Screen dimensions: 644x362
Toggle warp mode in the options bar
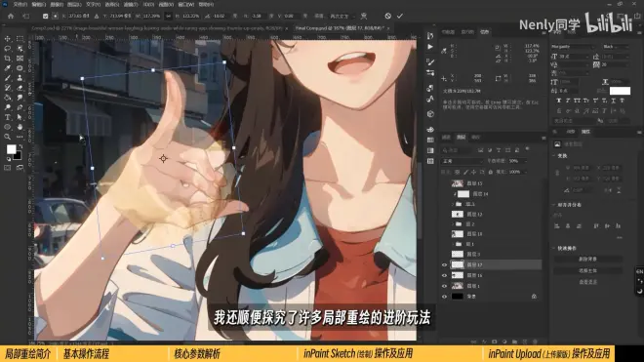(x=364, y=16)
